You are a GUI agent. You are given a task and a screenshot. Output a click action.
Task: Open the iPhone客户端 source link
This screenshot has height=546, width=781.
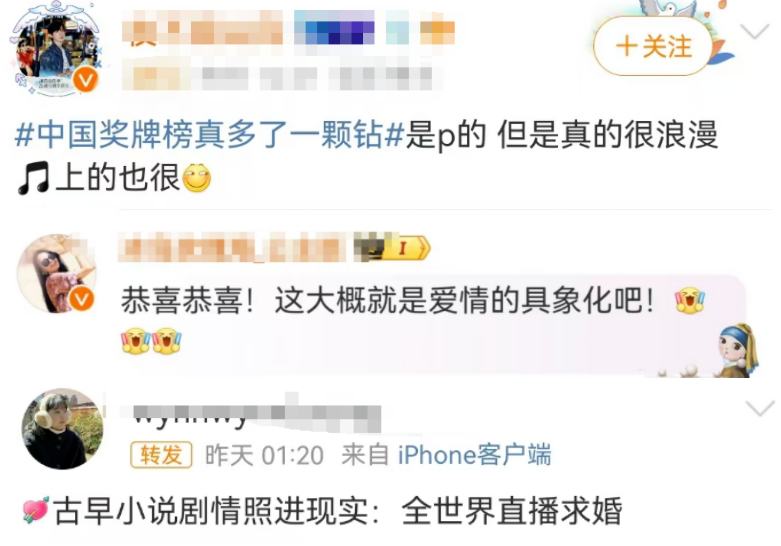tap(474, 455)
